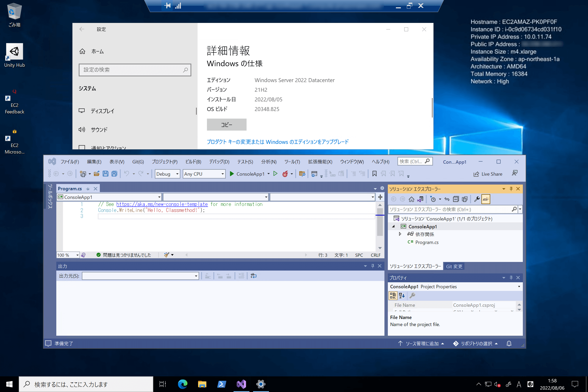
Task: Click Property Pages wrench in Properties panel
Action: tap(412, 296)
